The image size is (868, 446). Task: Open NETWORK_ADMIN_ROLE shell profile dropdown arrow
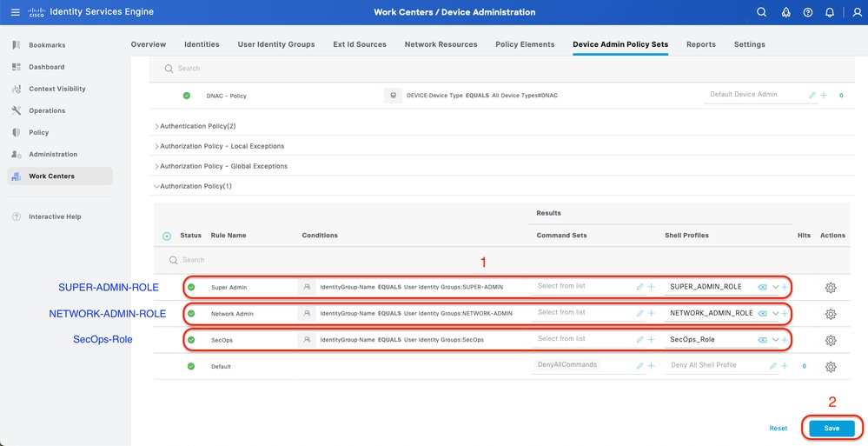click(x=775, y=313)
